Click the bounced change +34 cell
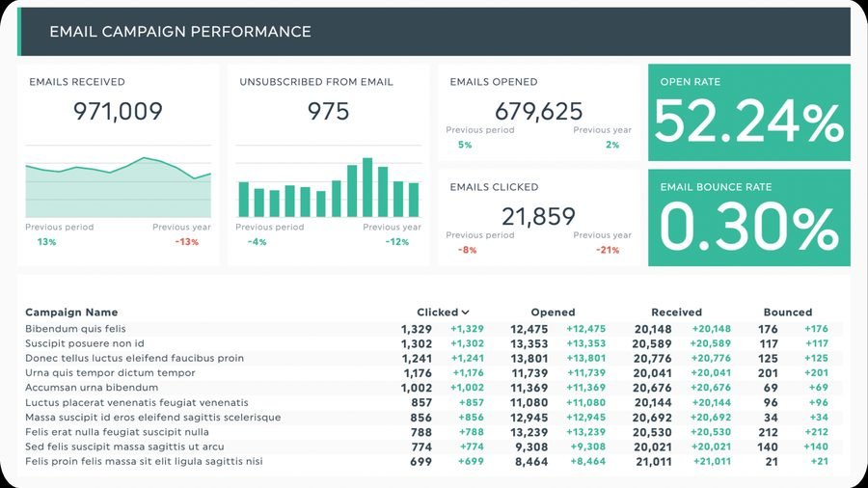The height and width of the screenshot is (488, 868). (x=819, y=418)
